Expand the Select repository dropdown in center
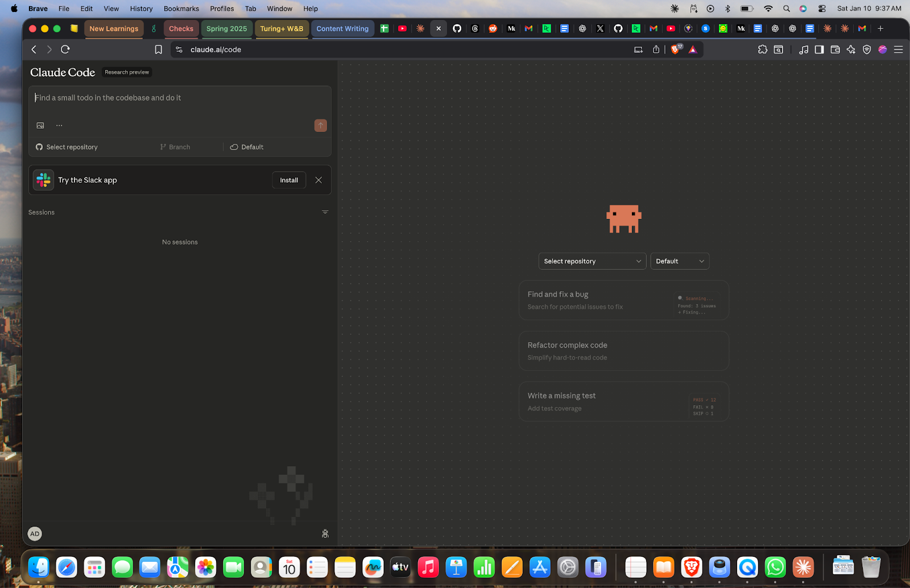The height and width of the screenshot is (588, 910). (591, 261)
